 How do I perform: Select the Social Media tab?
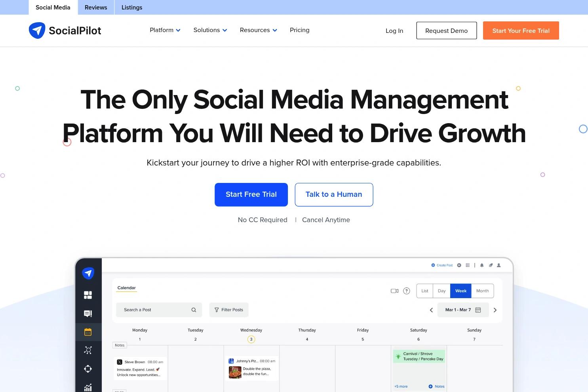pos(53,8)
